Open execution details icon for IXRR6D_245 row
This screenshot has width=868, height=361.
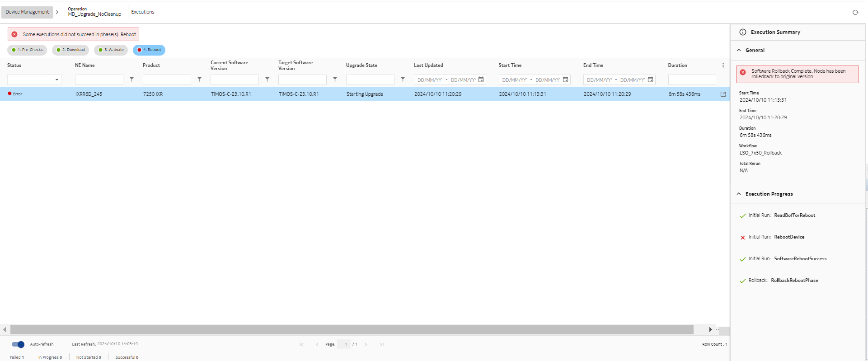pos(723,94)
